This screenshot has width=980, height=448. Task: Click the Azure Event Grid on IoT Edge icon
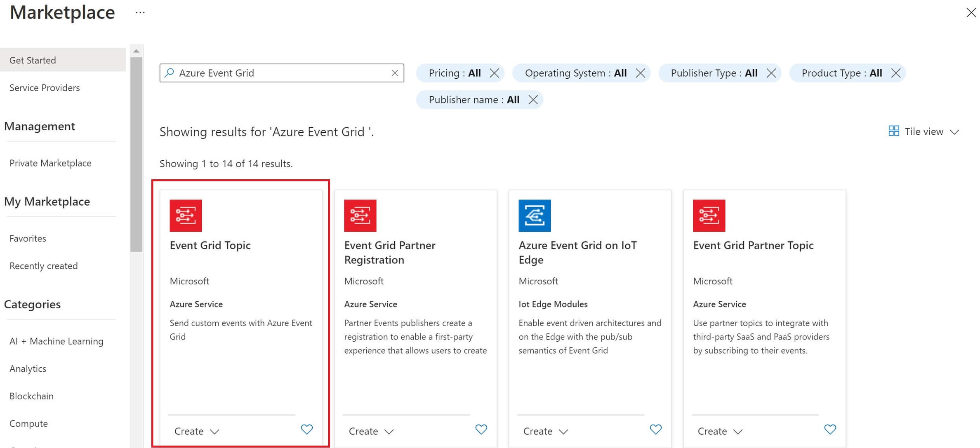(x=535, y=216)
